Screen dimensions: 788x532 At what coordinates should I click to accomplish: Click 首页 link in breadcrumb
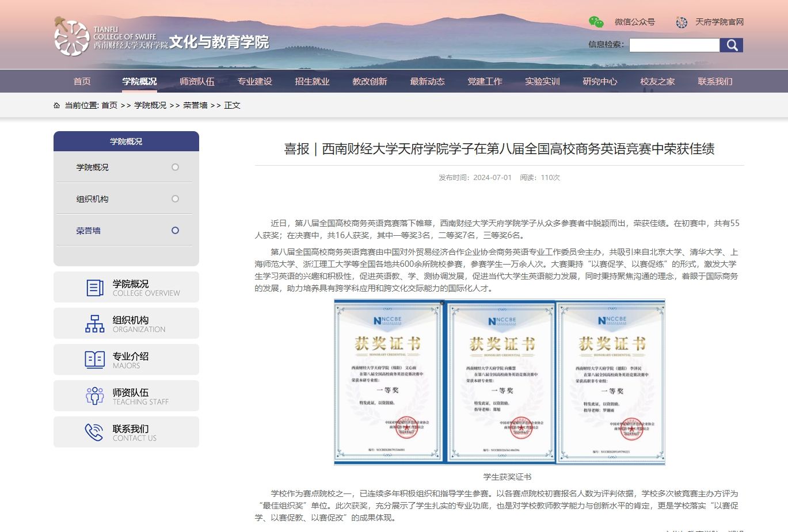click(x=109, y=105)
